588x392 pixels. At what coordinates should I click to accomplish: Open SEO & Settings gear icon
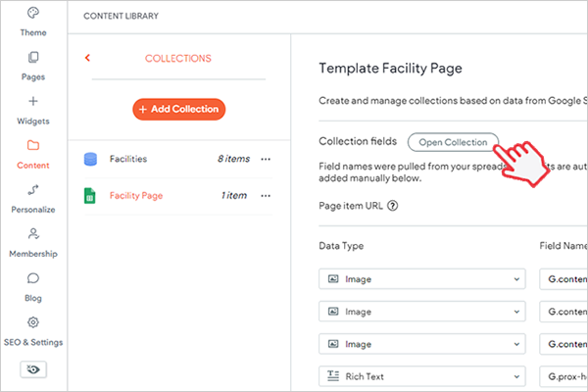[33, 322]
